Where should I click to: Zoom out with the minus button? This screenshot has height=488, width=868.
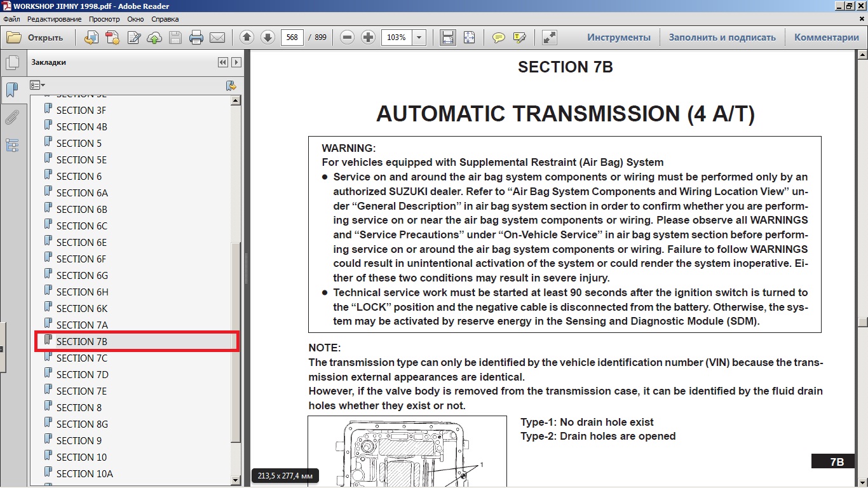tap(347, 37)
